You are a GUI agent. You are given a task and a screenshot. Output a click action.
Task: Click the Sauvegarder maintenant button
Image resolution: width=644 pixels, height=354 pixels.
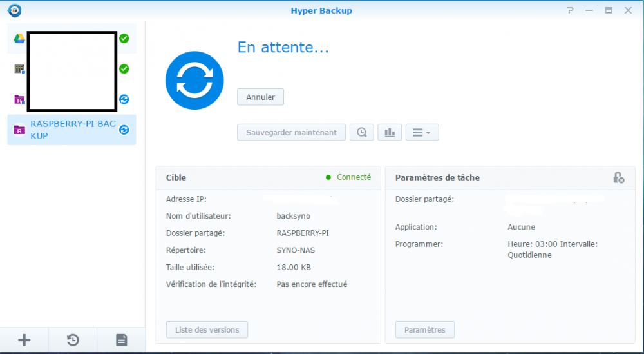pyautogui.click(x=292, y=132)
